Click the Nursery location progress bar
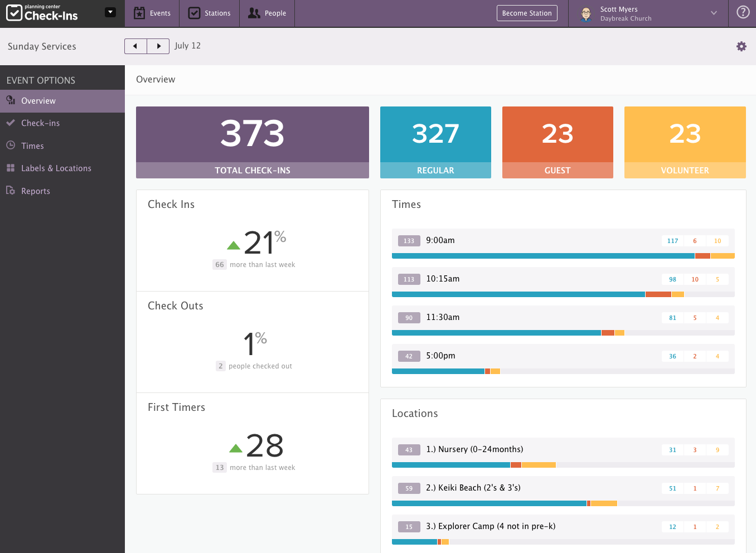 [563, 465]
